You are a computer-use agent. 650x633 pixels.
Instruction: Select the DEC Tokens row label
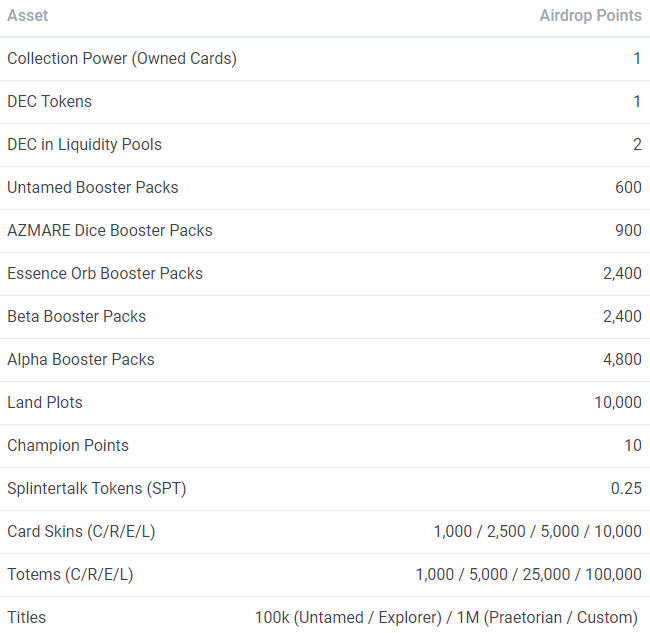click(49, 102)
